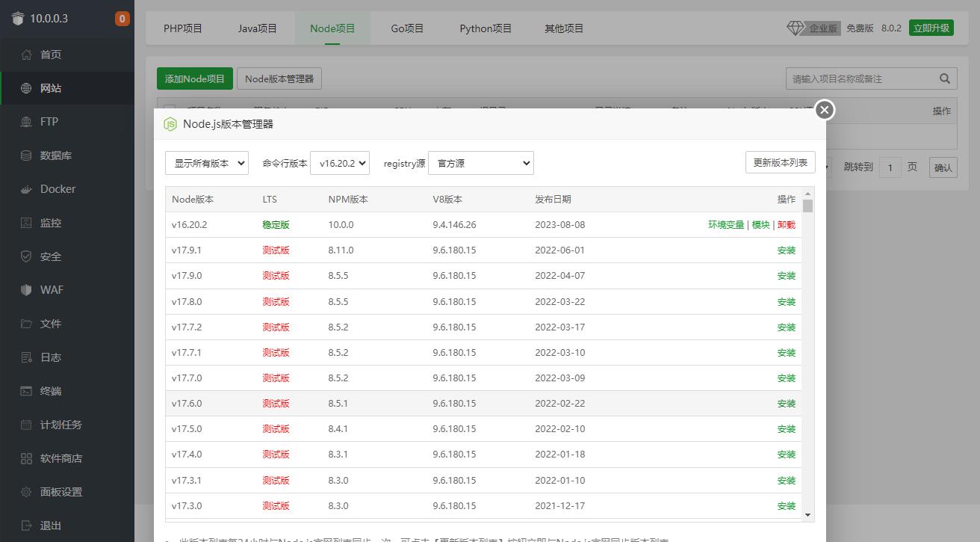Click V8 version 9.4.146.26 cell
Screen dimensions: 980x542
click(454, 225)
